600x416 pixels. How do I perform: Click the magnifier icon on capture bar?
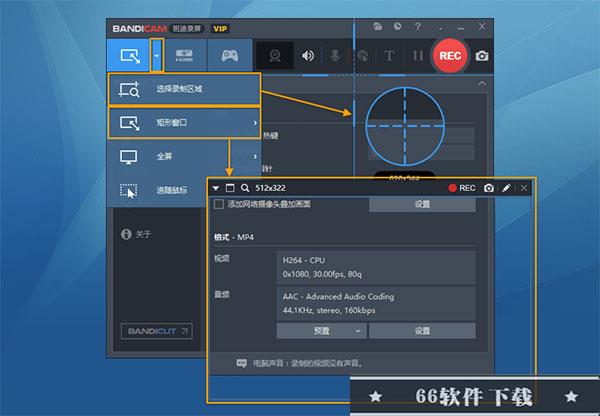245,188
